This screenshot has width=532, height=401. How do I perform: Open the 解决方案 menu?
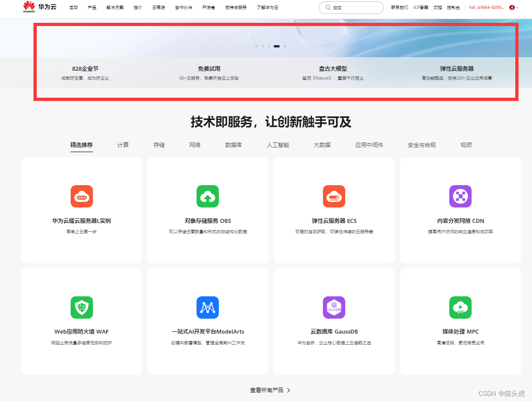click(x=115, y=7)
